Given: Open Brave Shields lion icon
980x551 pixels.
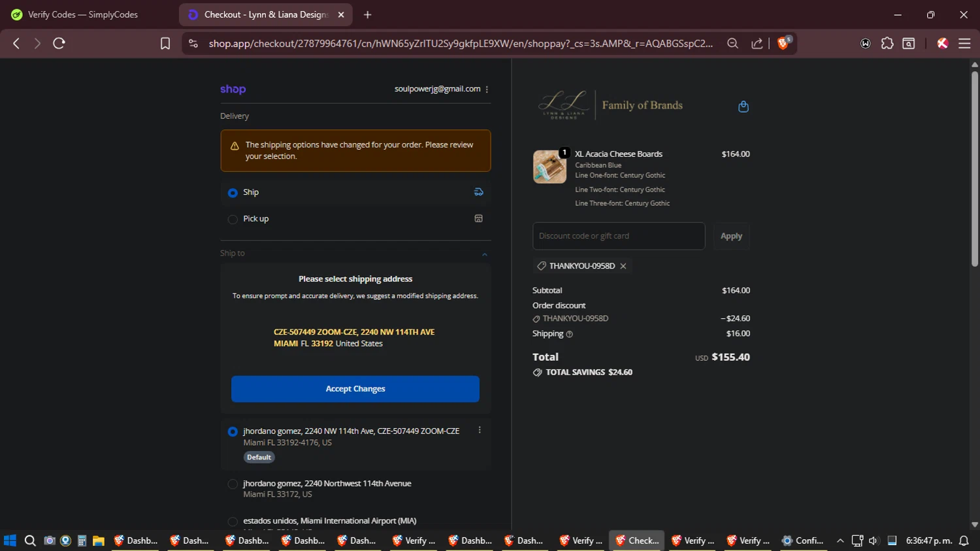Looking at the screenshot, I should [x=784, y=42].
